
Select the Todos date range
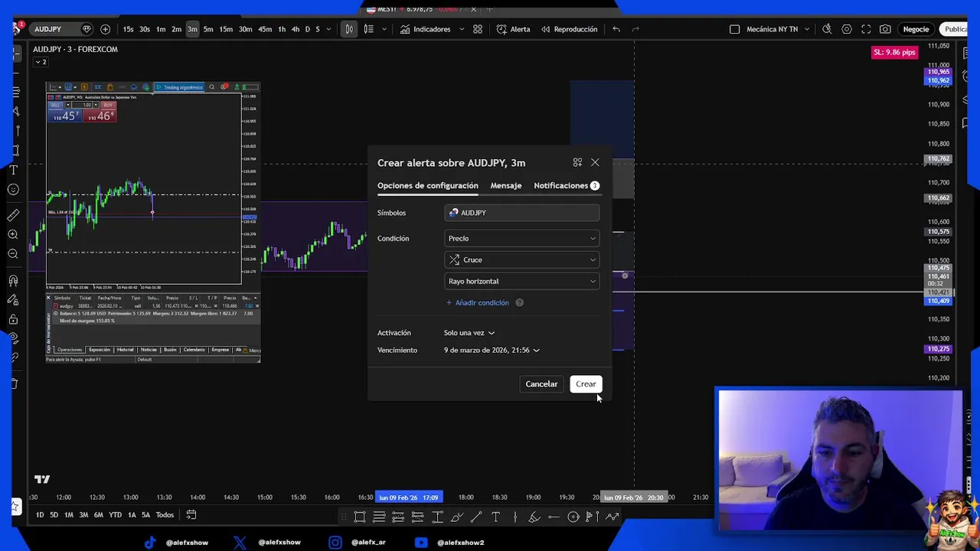click(x=165, y=515)
